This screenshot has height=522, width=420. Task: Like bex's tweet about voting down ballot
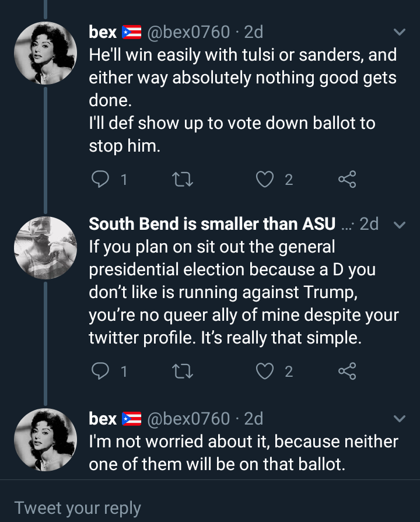(265, 180)
